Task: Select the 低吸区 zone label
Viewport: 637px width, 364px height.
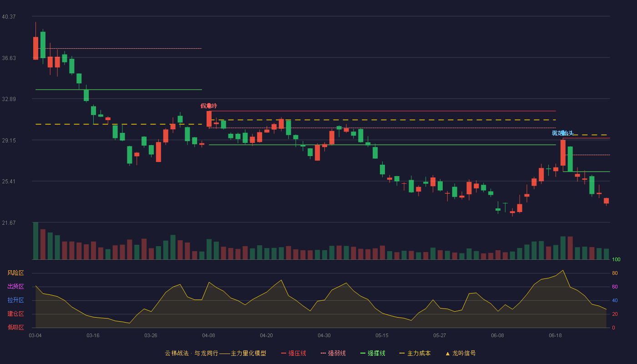Action: (15, 327)
